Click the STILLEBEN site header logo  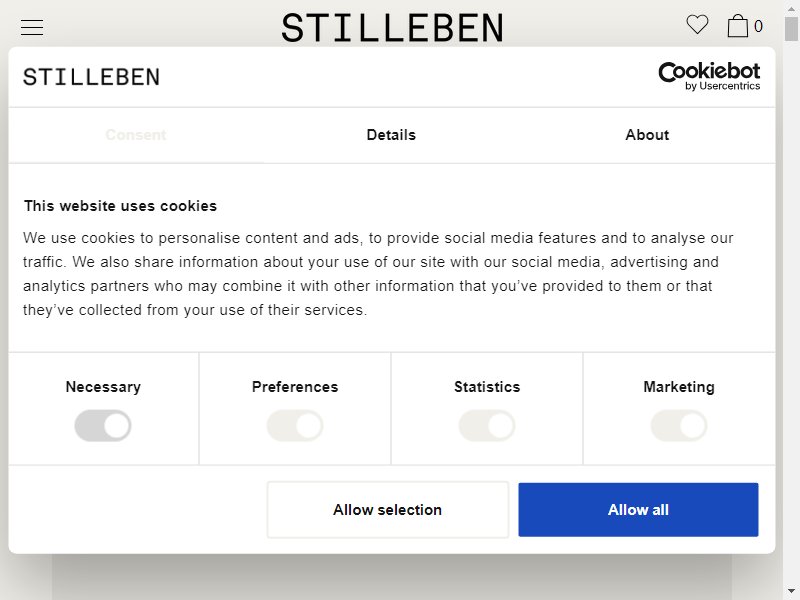[x=392, y=28]
